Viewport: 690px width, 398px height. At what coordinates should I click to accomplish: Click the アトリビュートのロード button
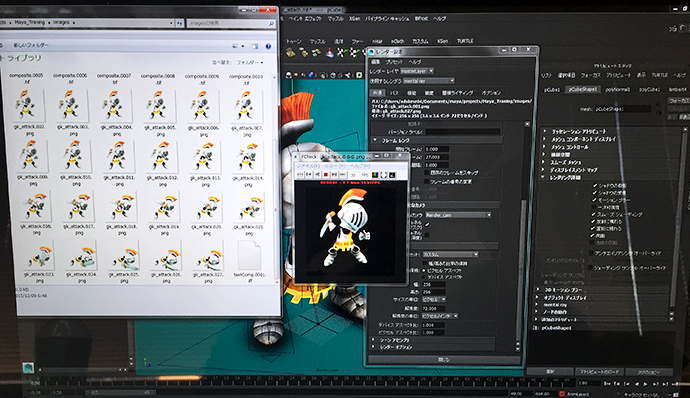click(x=599, y=372)
